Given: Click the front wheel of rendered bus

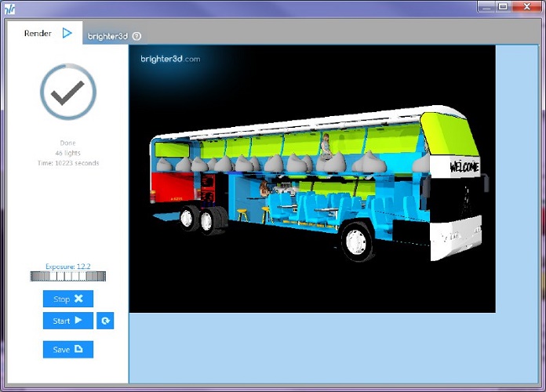Looking at the screenshot, I should pos(356,241).
